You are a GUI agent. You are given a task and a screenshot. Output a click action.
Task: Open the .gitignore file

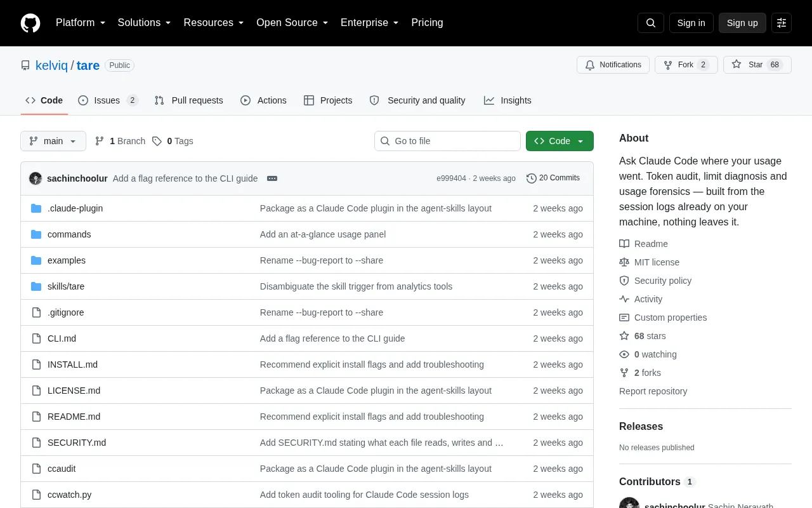click(x=66, y=312)
